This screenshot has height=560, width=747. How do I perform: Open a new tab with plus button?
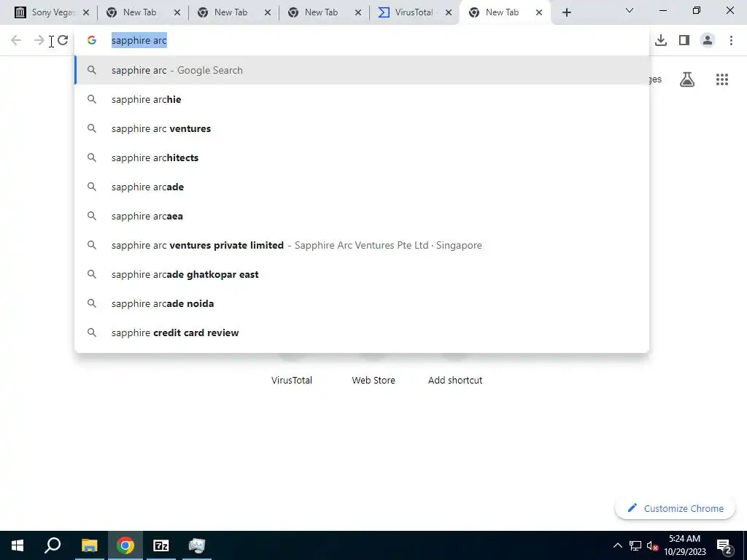pyautogui.click(x=566, y=12)
